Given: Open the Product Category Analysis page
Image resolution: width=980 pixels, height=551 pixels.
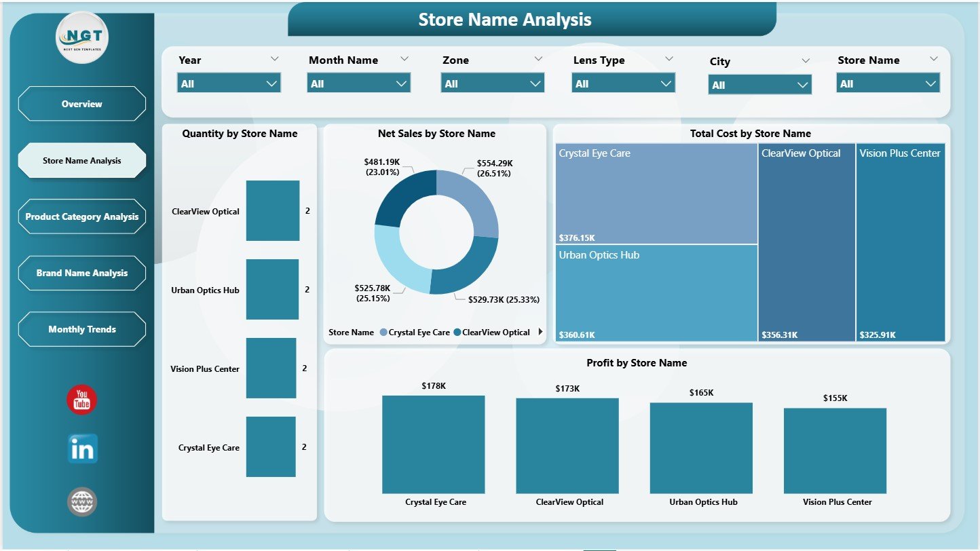Looking at the screenshot, I should click(x=81, y=216).
